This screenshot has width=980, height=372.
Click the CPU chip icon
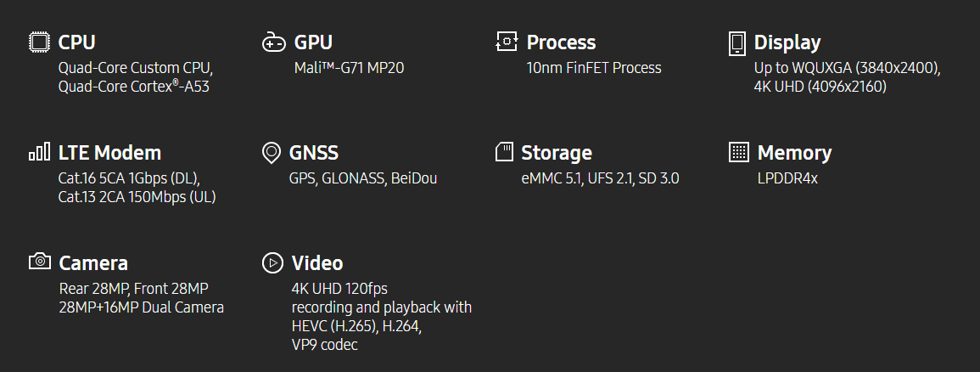pyautogui.click(x=39, y=42)
